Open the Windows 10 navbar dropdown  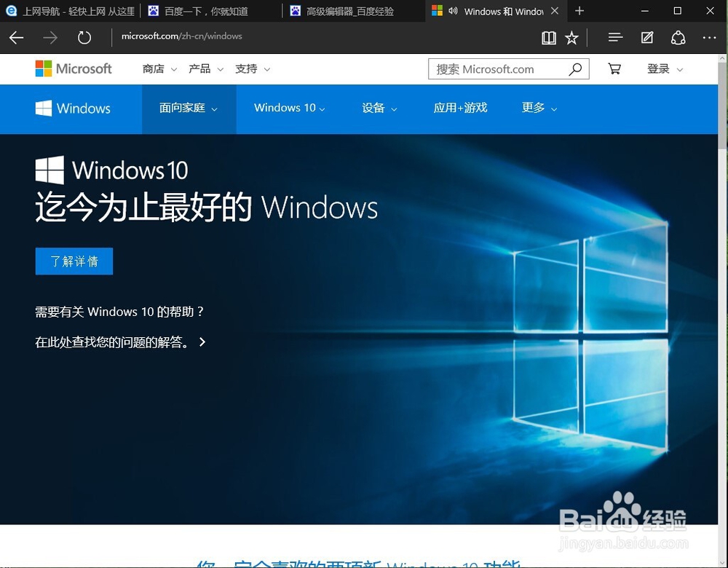pos(289,109)
